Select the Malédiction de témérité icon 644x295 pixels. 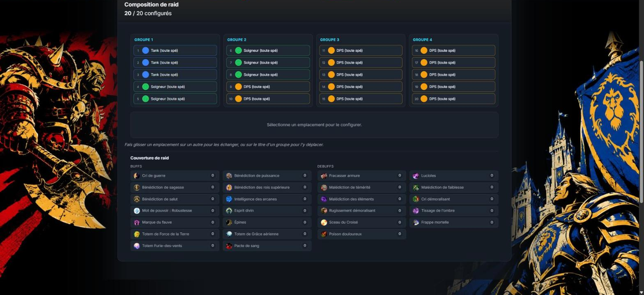click(324, 187)
